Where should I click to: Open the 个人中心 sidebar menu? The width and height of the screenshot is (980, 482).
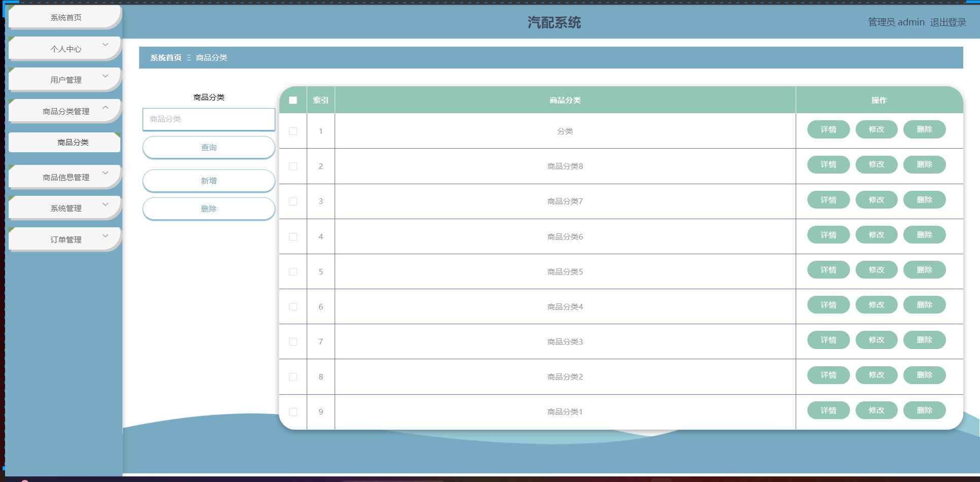click(x=65, y=49)
